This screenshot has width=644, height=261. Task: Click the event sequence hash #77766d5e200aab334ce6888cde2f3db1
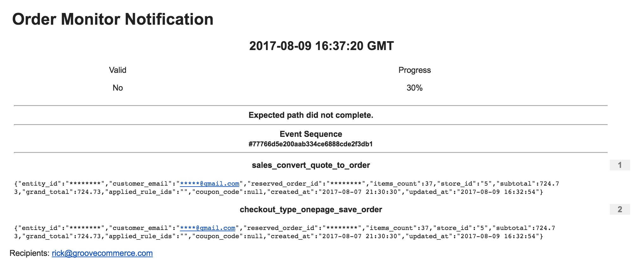(x=311, y=144)
